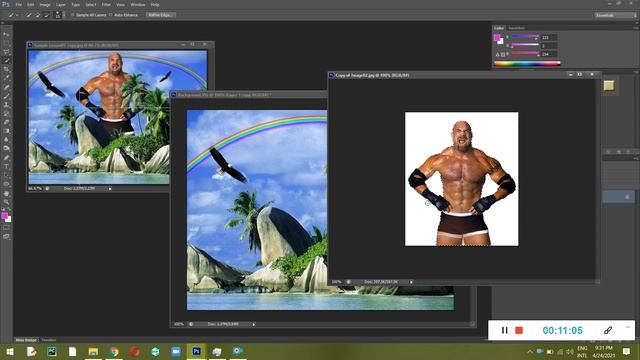Click the hue value input field
The height and width of the screenshot is (360, 640).
coord(549,37)
